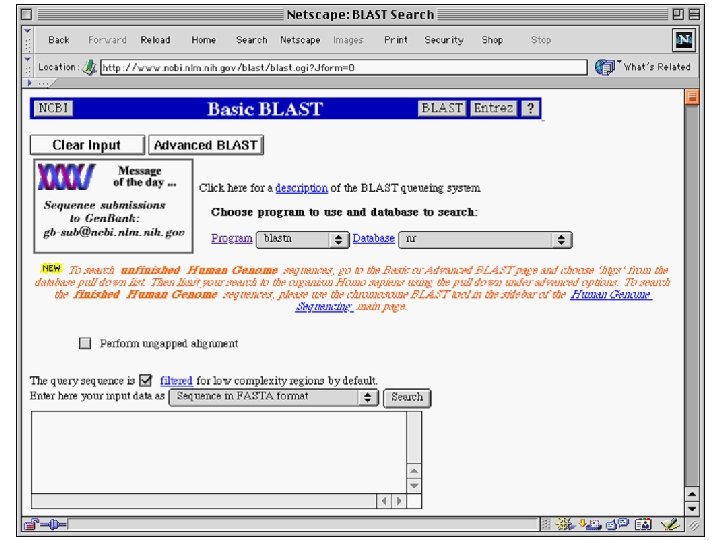Click the DNA helix message of the day image
This screenshot has height=540, width=720.
(x=66, y=177)
